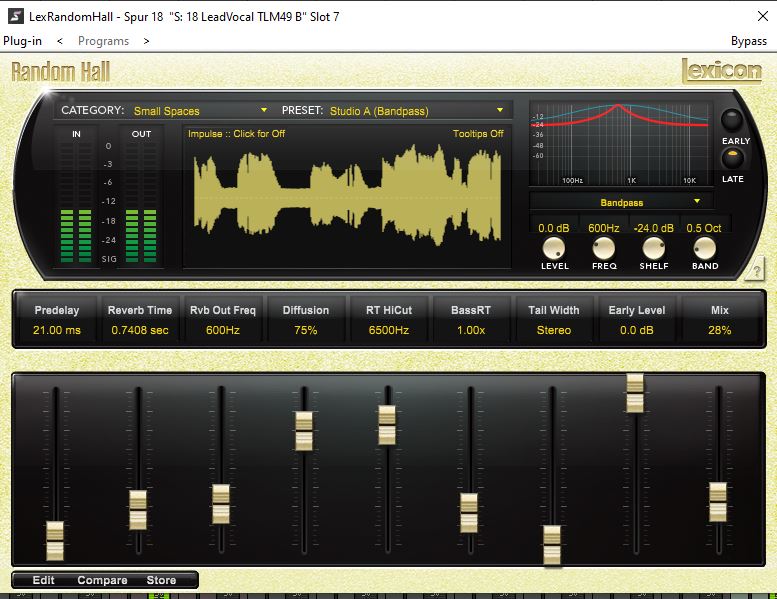
Task: Click the 0.0 dB level readout
Action: pos(554,228)
